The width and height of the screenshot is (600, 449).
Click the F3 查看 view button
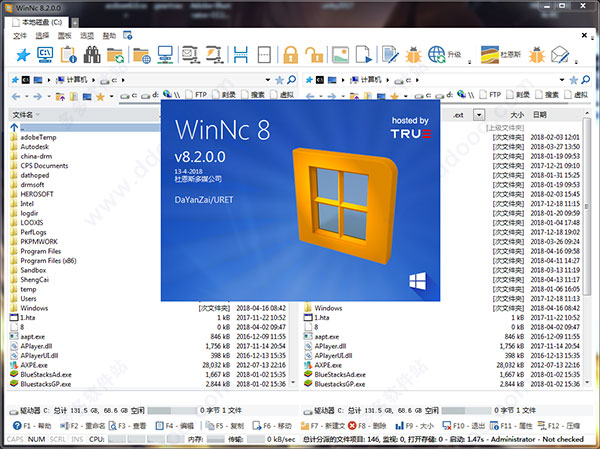pos(127,426)
